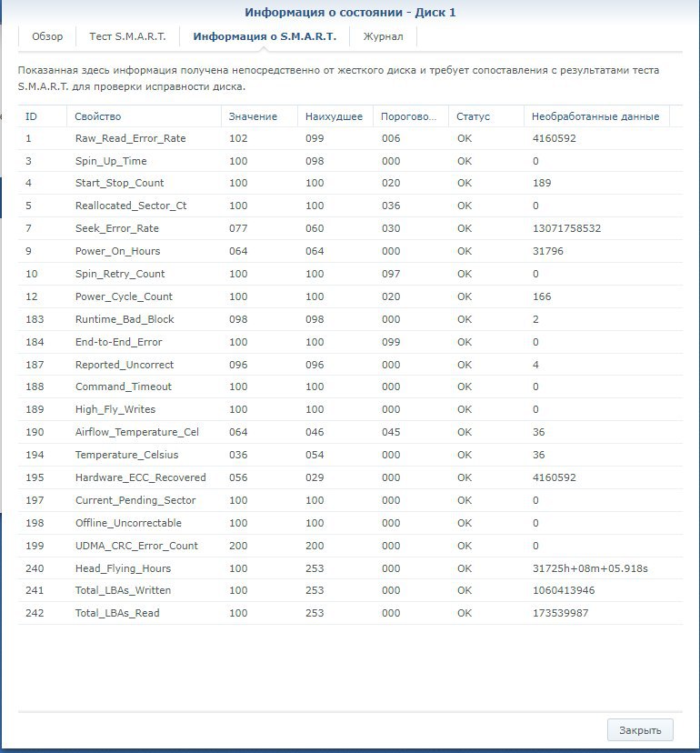Click raw value 13071758532

point(566,228)
